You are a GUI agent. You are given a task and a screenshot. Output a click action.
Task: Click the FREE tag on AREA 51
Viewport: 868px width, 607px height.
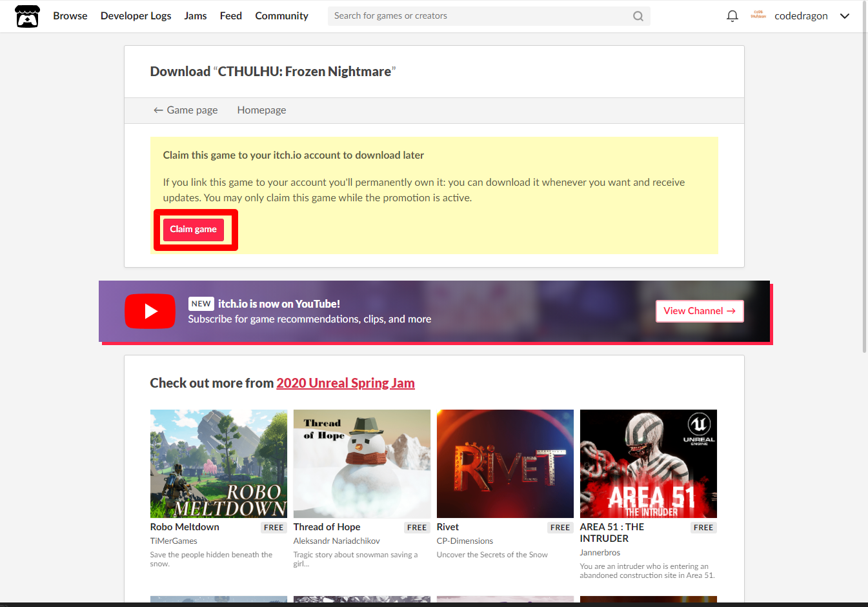703,528
